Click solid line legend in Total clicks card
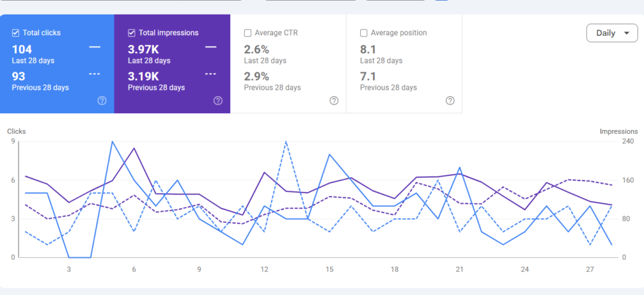The image size is (644, 295). click(x=95, y=48)
